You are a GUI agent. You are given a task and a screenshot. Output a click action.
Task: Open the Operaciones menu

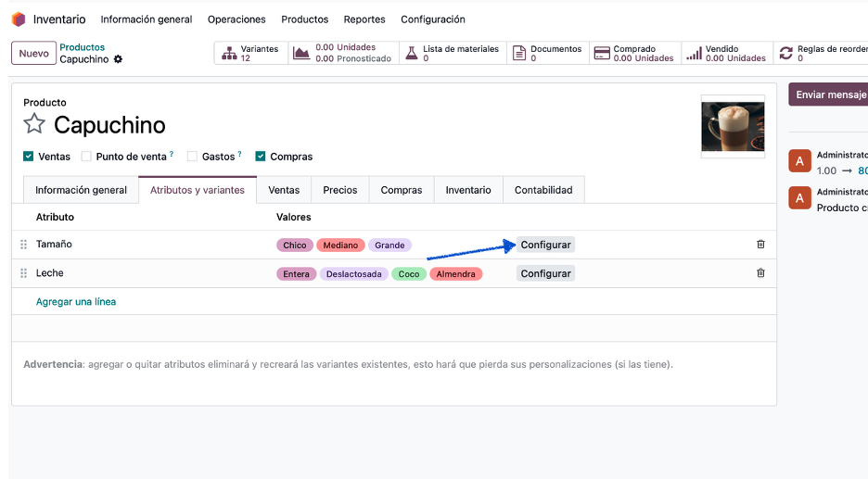[x=236, y=19]
